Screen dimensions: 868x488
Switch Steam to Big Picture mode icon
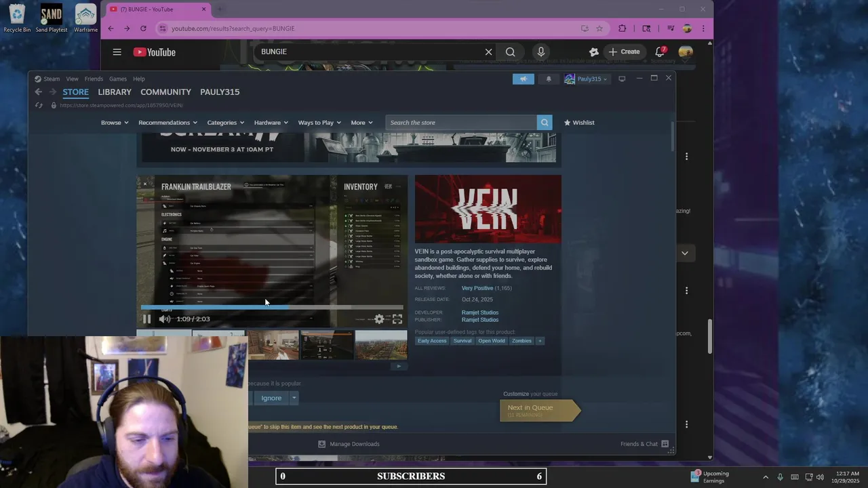(x=622, y=79)
